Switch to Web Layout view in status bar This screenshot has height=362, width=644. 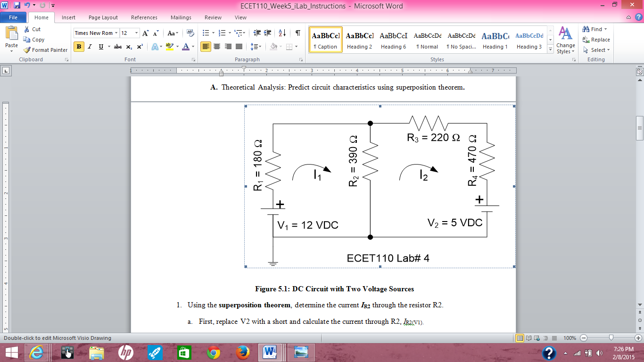tap(538, 338)
